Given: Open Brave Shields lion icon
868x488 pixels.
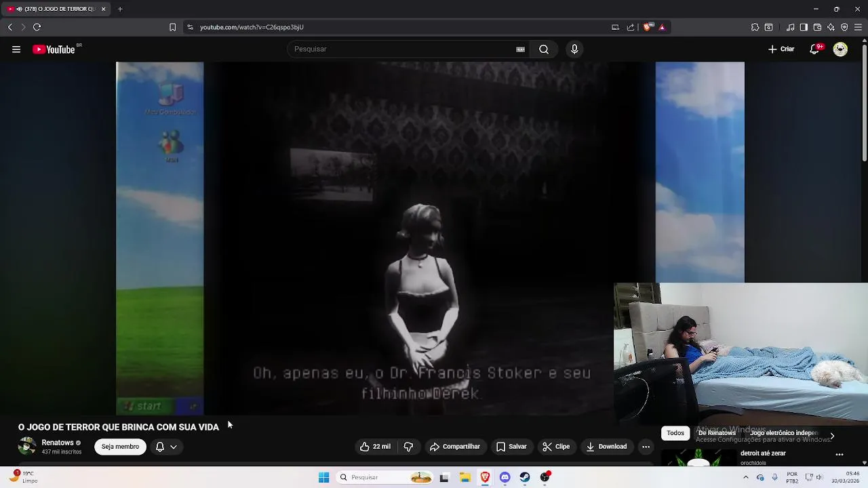Looking at the screenshot, I should pyautogui.click(x=648, y=27).
